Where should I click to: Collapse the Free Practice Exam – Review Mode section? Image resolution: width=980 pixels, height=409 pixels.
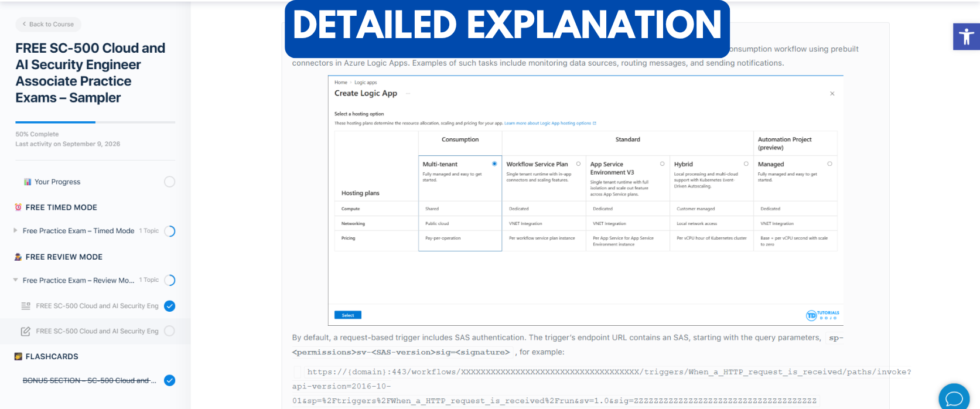coord(15,280)
